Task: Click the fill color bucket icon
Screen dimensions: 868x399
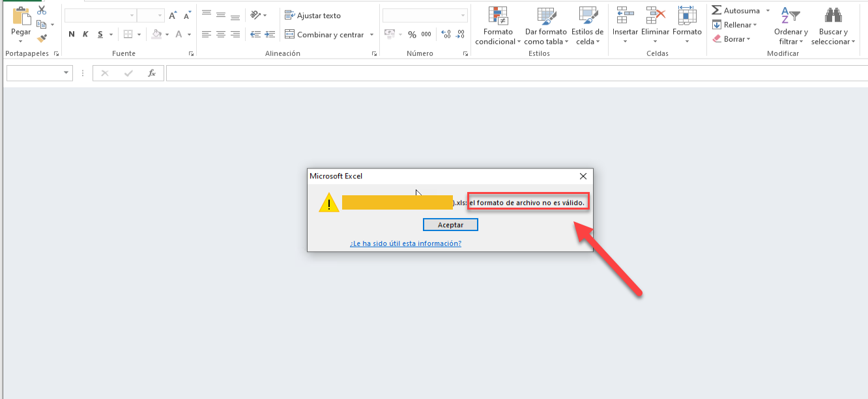Action: 156,34
